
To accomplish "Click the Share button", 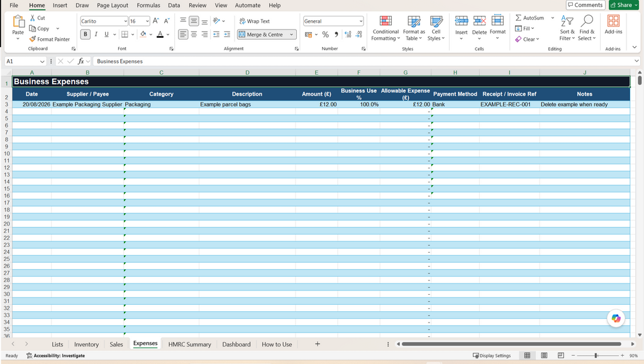I will [x=624, y=5].
